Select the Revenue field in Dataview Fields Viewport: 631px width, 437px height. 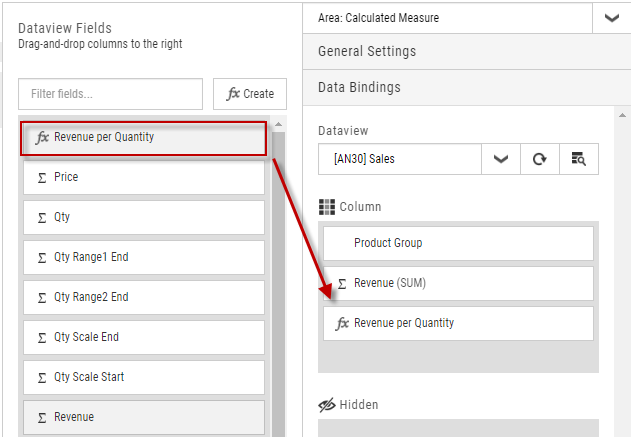tap(144, 417)
